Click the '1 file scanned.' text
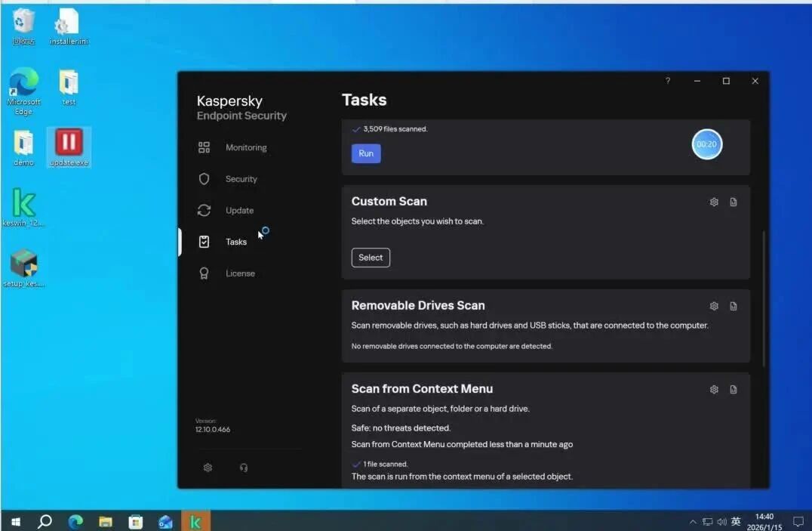Screen dimensions: 812x531 tap(386, 464)
